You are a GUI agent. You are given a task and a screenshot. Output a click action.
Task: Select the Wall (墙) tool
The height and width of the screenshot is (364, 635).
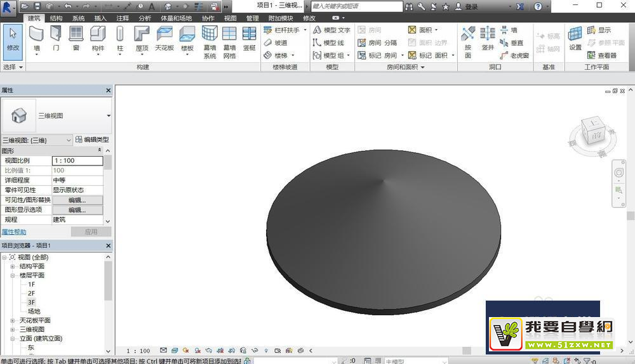(36, 40)
